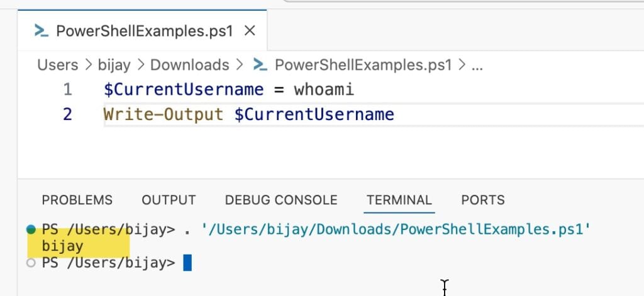Viewport: 644px width, 296px height.
Task: Click the bijay breadcrumb segment
Action: tap(114, 65)
